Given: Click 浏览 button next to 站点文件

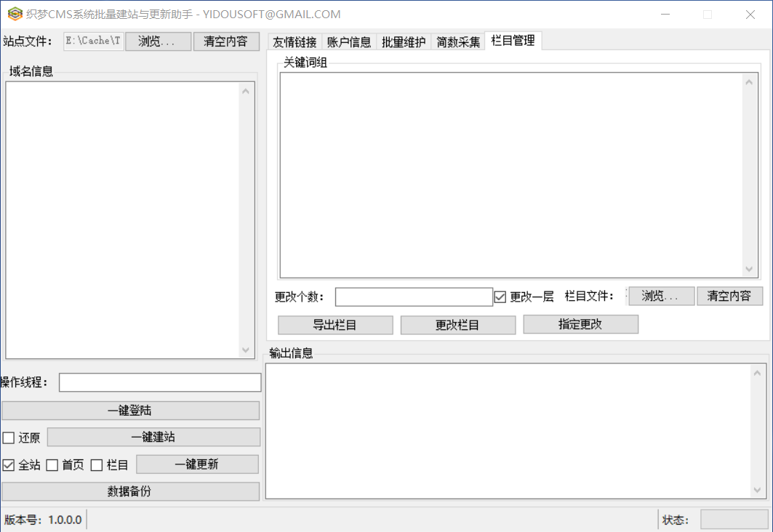Looking at the screenshot, I should pyautogui.click(x=158, y=41).
